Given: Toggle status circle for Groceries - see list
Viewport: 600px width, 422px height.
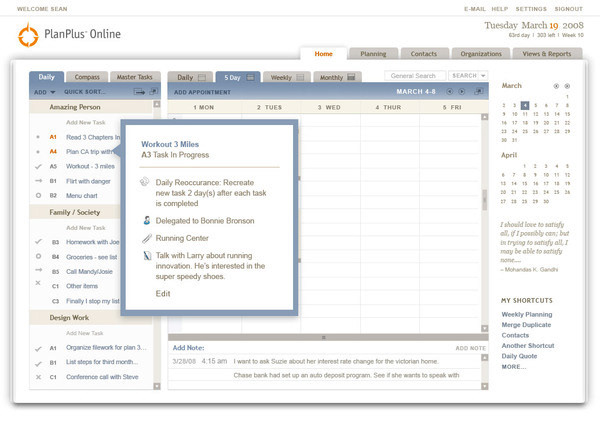Looking at the screenshot, I should (x=38, y=256).
